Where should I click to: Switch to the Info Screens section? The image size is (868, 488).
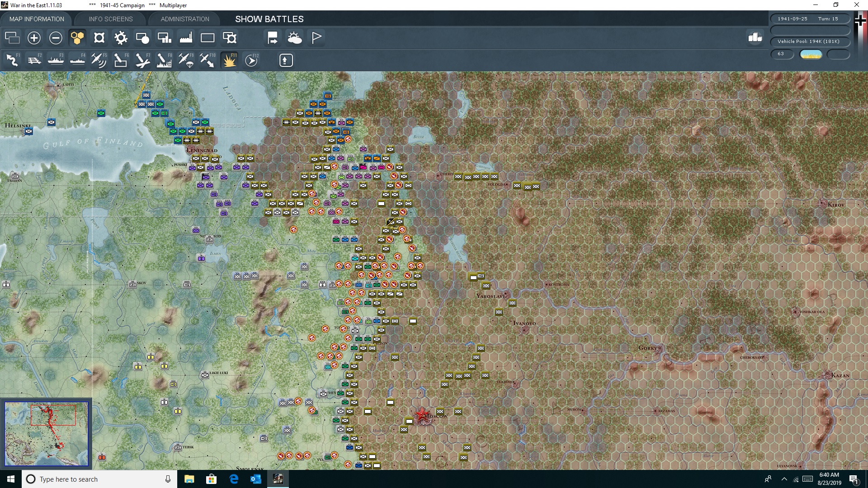(110, 19)
